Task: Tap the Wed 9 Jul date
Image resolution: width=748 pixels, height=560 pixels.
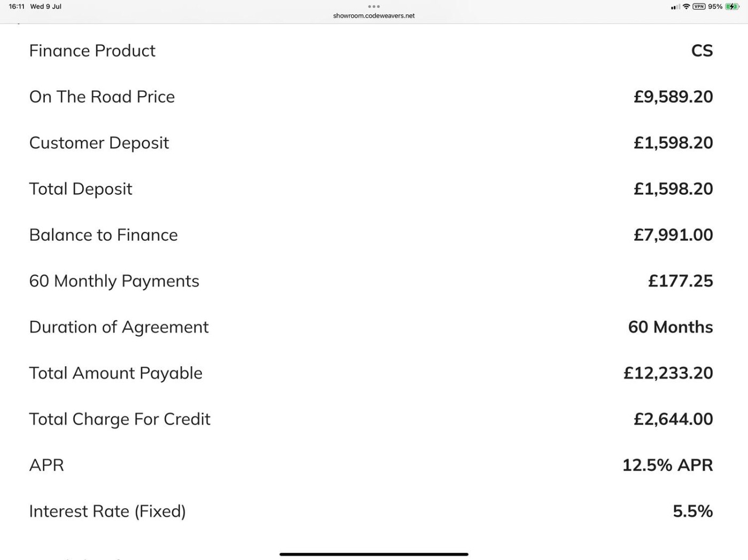Action: [46, 6]
